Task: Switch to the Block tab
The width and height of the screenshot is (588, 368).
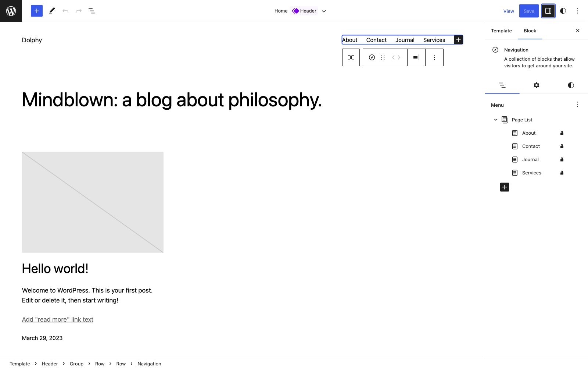Action: pos(530,31)
